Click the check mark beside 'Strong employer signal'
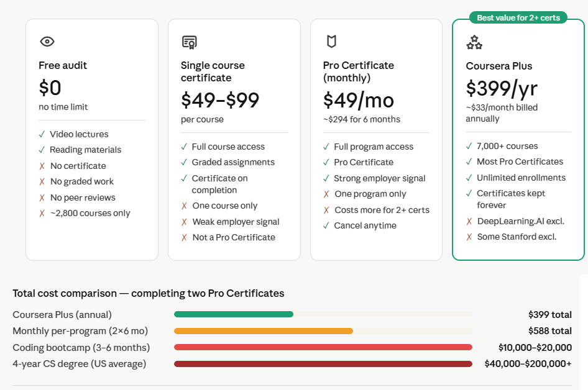Viewport: 588px width, 390px height. 326,178
